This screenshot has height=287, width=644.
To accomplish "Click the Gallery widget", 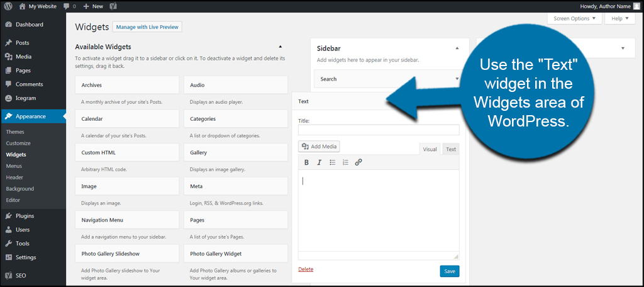I will pyautogui.click(x=236, y=152).
